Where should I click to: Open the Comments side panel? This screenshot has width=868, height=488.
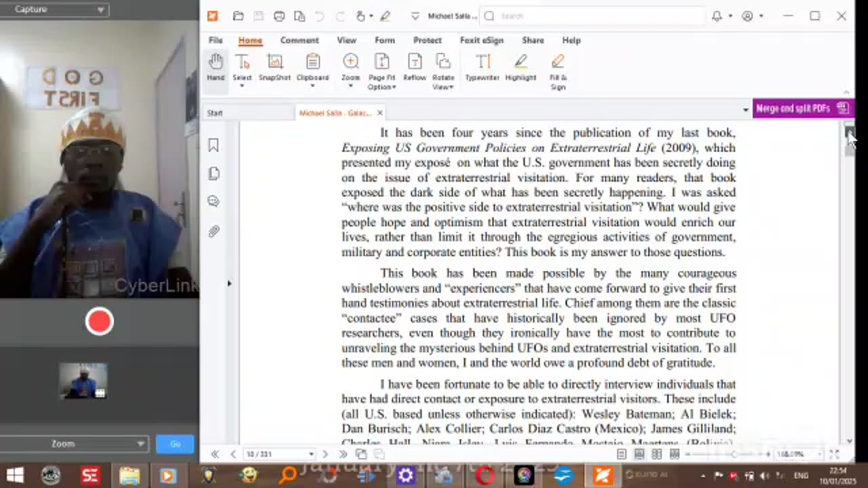pos(214,201)
